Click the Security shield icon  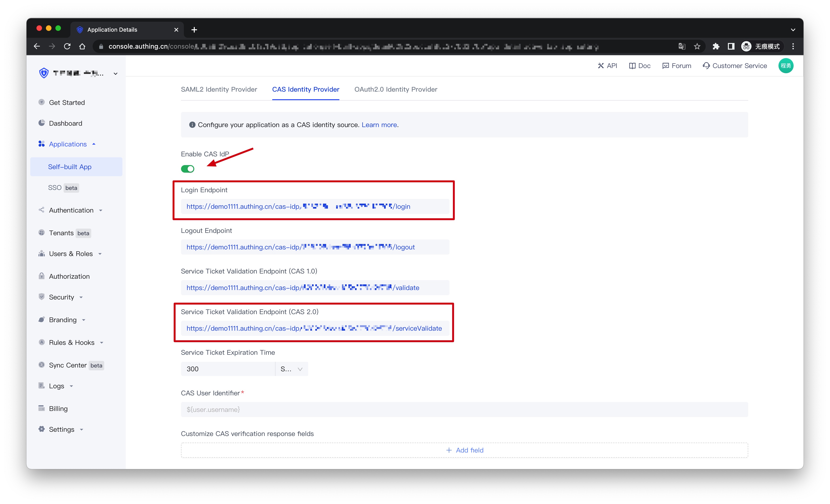coord(41,297)
